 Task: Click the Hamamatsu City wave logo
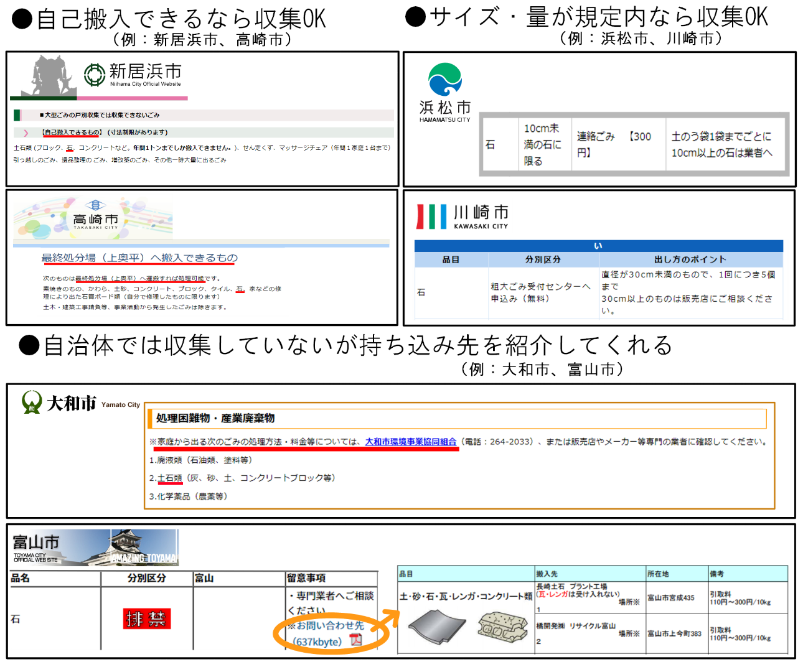pyautogui.click(x=444, y=80)
